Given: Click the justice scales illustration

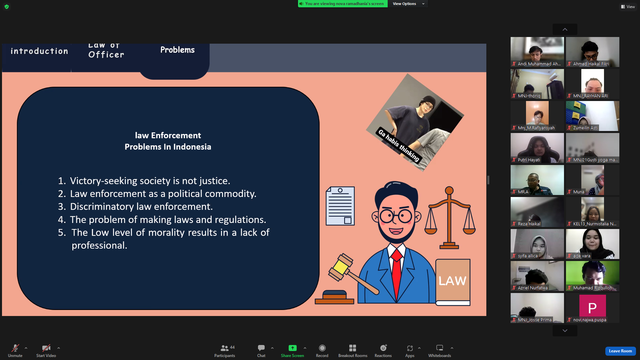Looking at the screenshot, I should click(449, 218).
